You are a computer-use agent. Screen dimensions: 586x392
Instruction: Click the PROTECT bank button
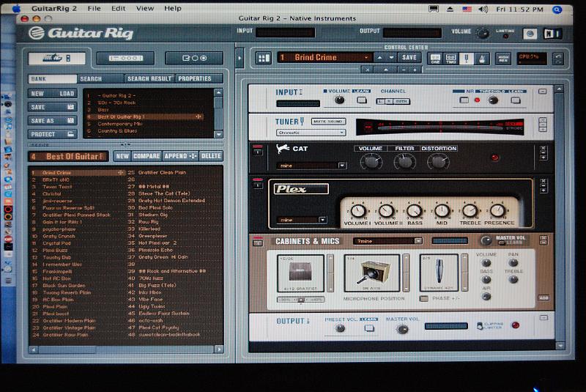[52, 134]
